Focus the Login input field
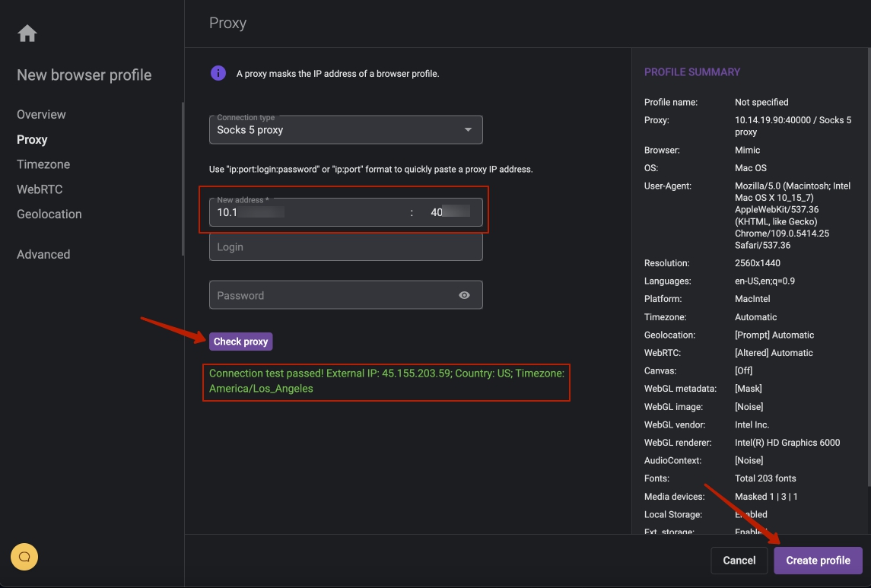Image resolution: width=871 pixels, height=588 pixels. (x=345, y=247)
